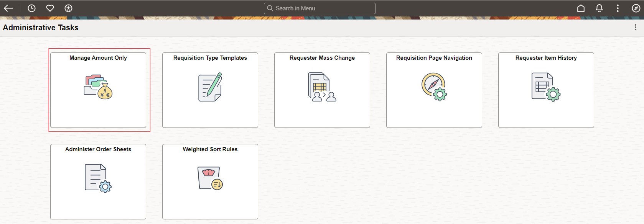
Task: Open the Weighted Sort Rules tile title
Action: point(210,149)
